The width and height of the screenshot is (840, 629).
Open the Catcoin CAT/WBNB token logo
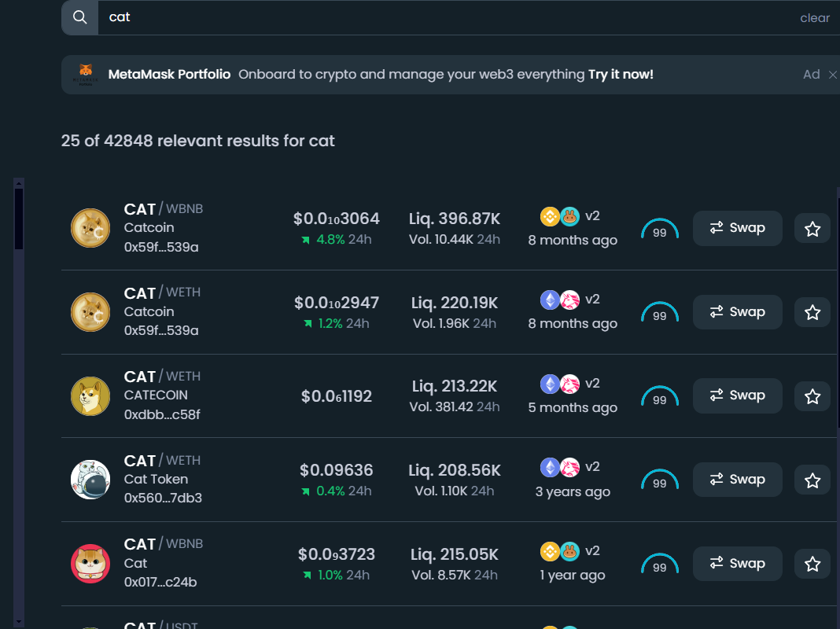[x=90, y=228]
